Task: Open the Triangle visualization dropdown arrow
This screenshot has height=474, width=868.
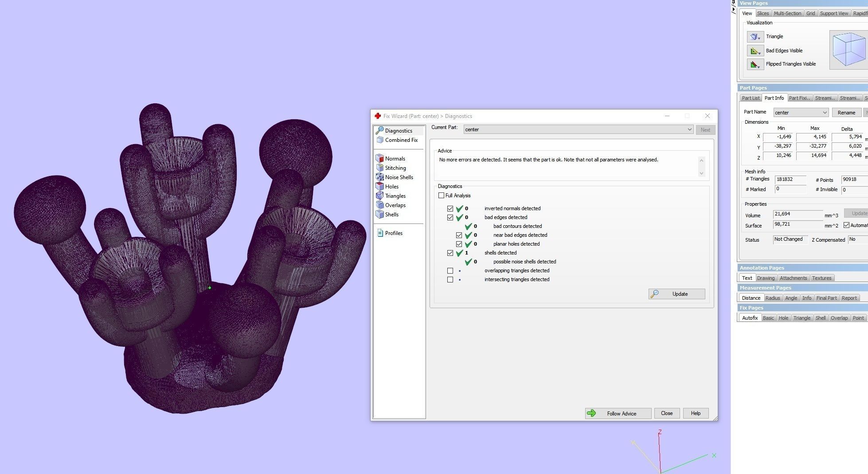Action: click(759, 38)
